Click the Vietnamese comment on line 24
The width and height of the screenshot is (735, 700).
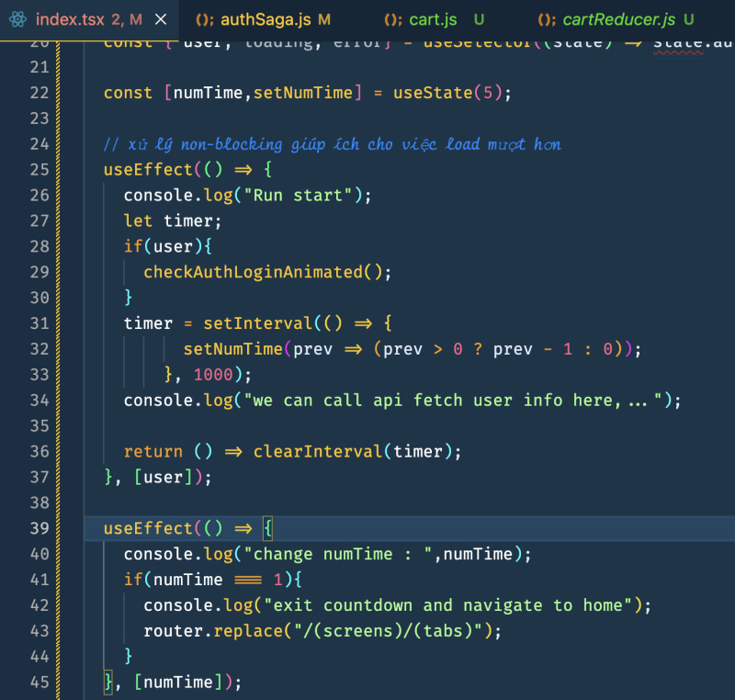pyautogui.click(x=332, y=144)
